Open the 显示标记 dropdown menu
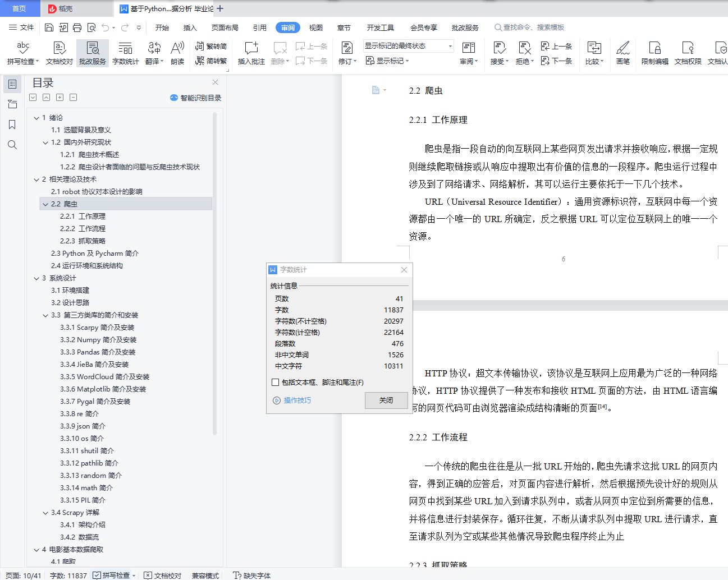This screenshot has height=580, width=728. tap(387, 61)
